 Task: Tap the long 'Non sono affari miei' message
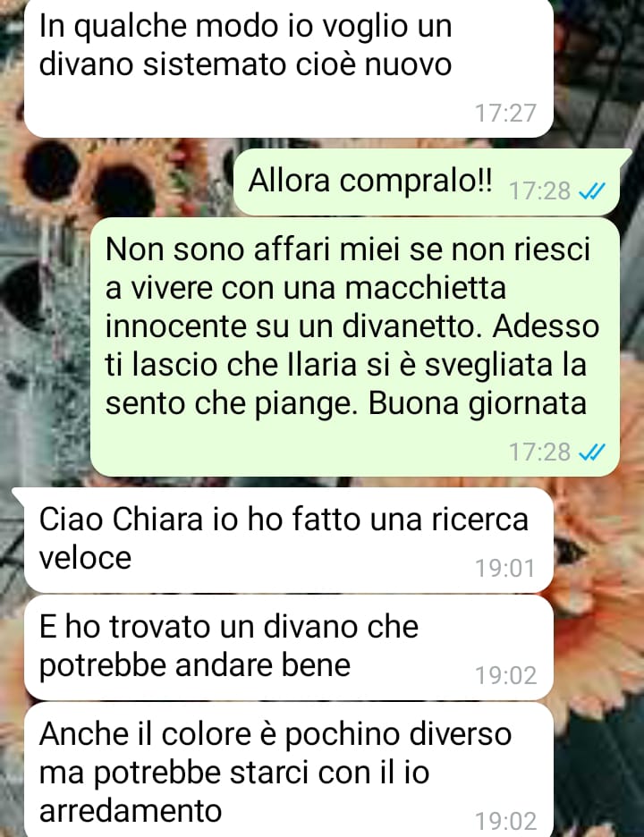[x=355, y=347]
